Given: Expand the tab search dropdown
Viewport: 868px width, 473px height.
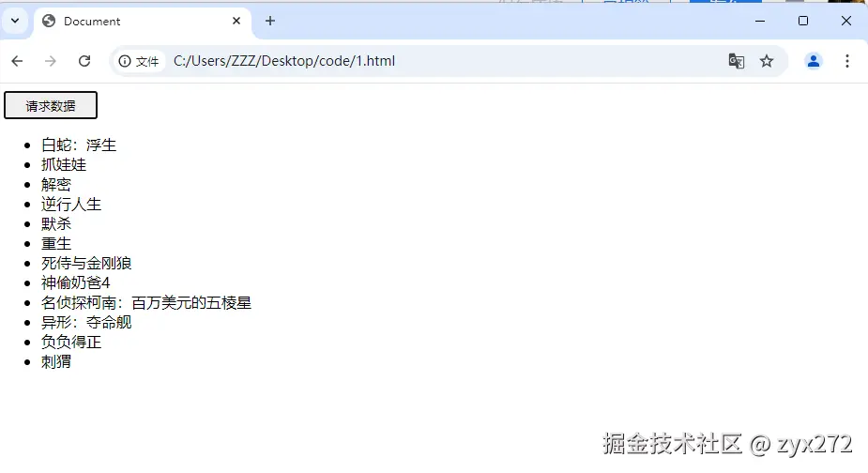Looking at the screenshot, I should [x=15, y=21].
